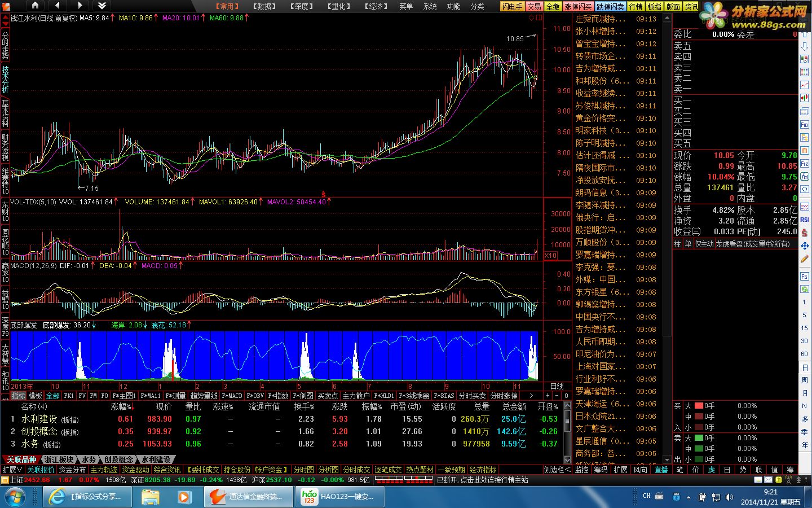Click the minus zoom button beside indicator tabs
The width and height of the screenshot is (812, 508).
pos(557,396)
